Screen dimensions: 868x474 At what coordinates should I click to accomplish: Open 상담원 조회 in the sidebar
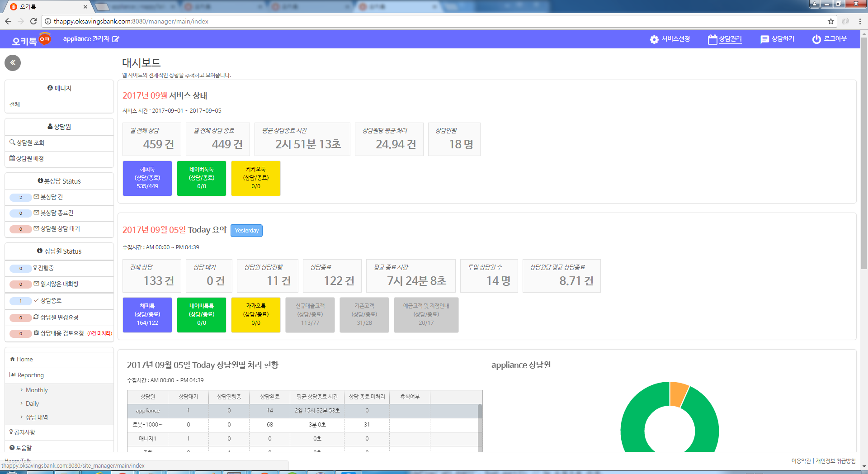tap(30, 143)
